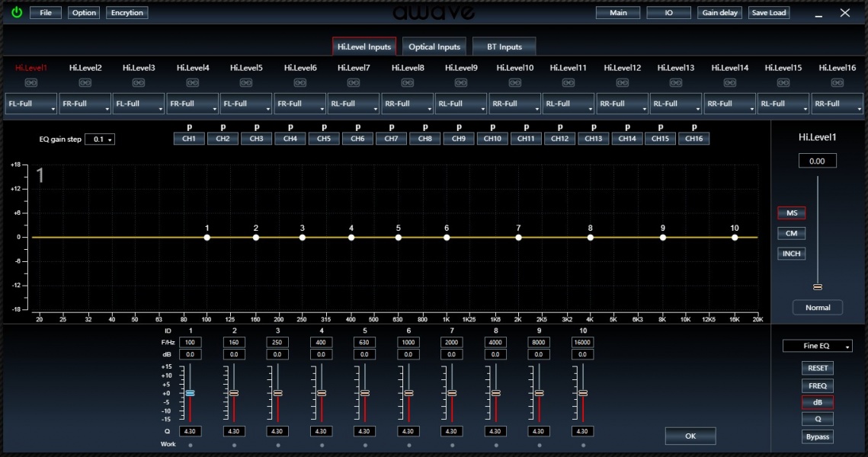Image resolution: width=868 pixels, height=457 pixels.
Task: Open the EQ gain step dropdown
Action: coord(100,139)
